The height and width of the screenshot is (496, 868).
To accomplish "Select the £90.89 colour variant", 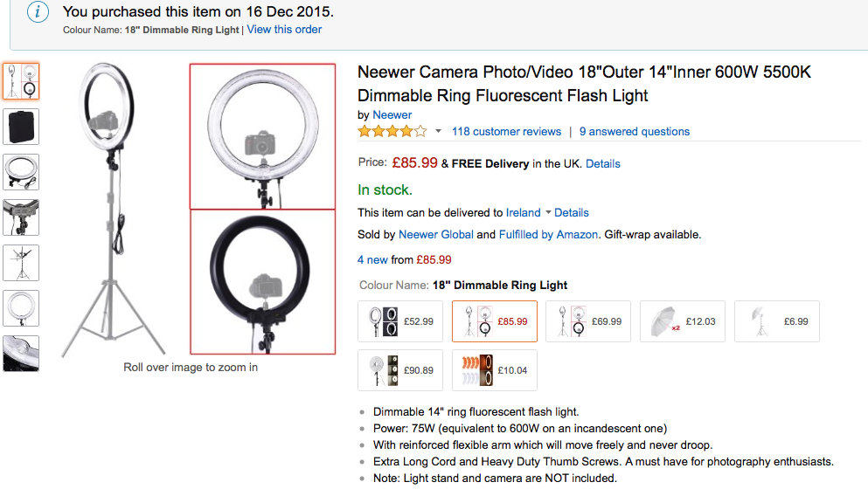I will tap(400, 370).
